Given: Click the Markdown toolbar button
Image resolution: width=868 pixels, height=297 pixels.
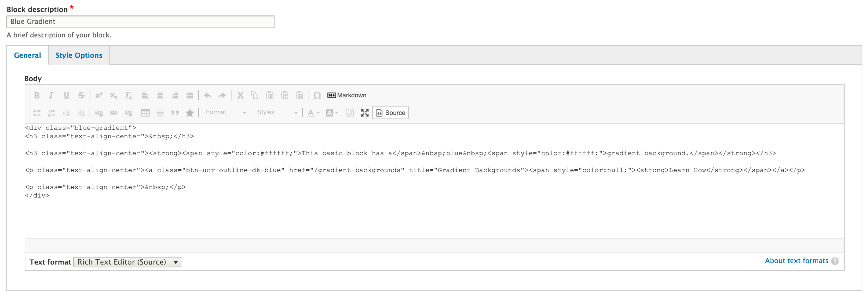Looking at the screenshot, I should [x=347, y=95].
